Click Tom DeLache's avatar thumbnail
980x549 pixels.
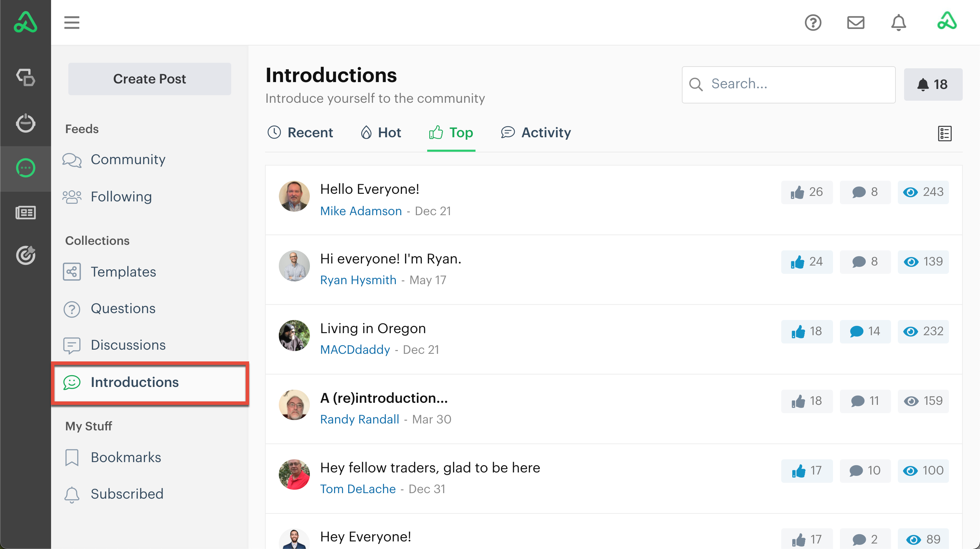point(294,475)
